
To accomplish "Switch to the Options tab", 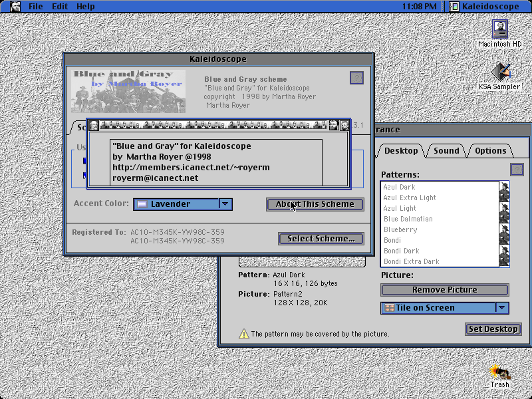I will [x=491, y=151].
